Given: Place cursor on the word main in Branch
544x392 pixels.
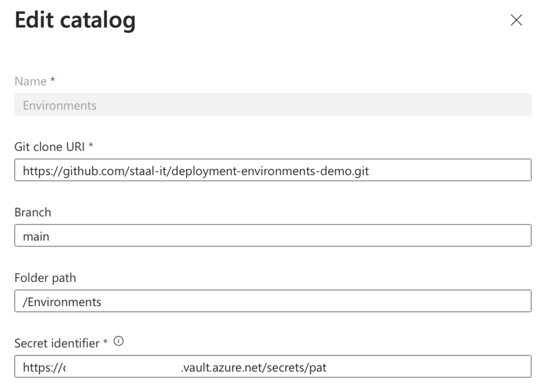Looking at the screenshot, I should (x=36, y=236).
